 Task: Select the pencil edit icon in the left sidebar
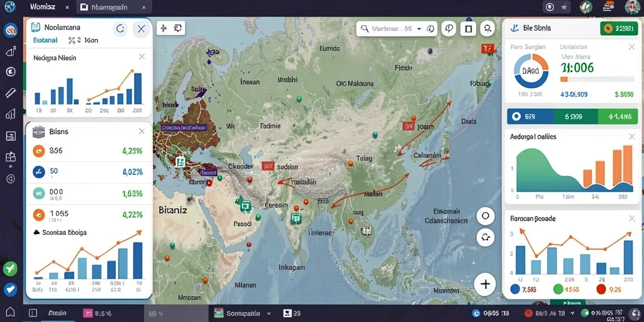pyautogui.click(x=10, y=93)
